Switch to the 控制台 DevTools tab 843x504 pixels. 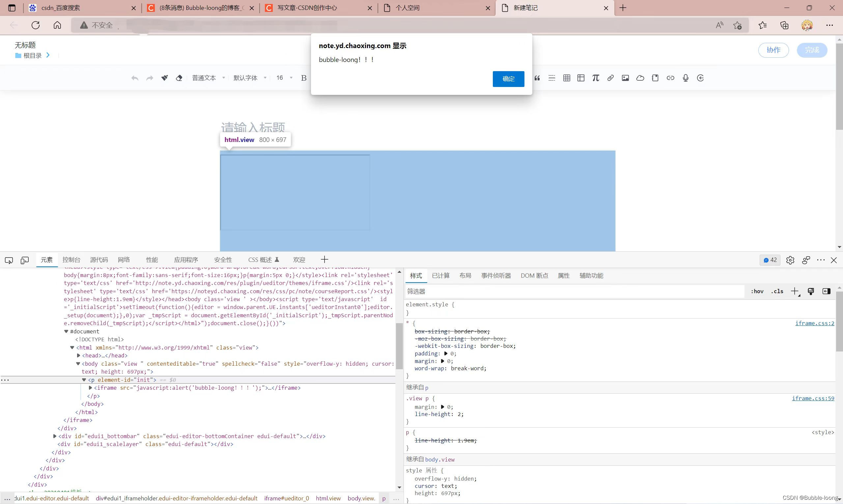(71, 260)
